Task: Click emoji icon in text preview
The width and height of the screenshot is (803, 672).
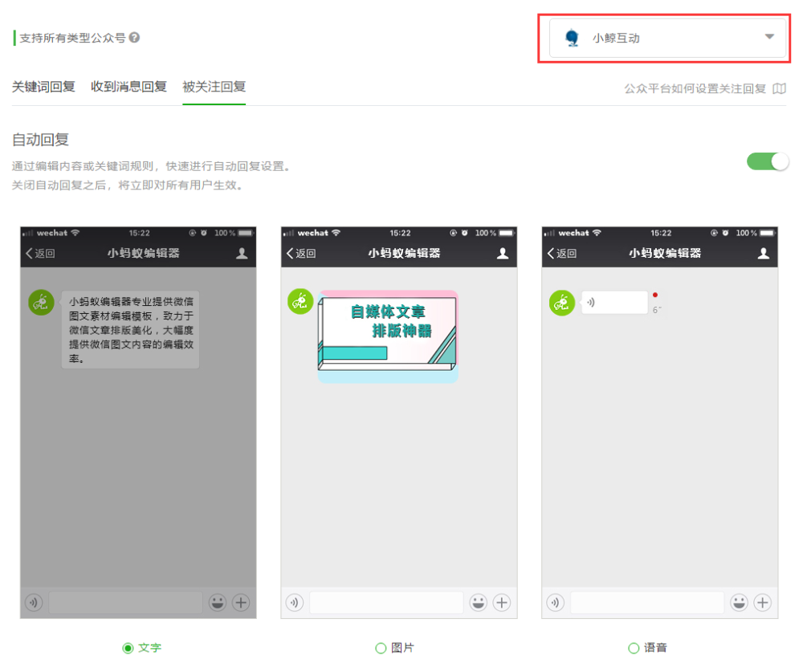Action: tap(218, 603)
